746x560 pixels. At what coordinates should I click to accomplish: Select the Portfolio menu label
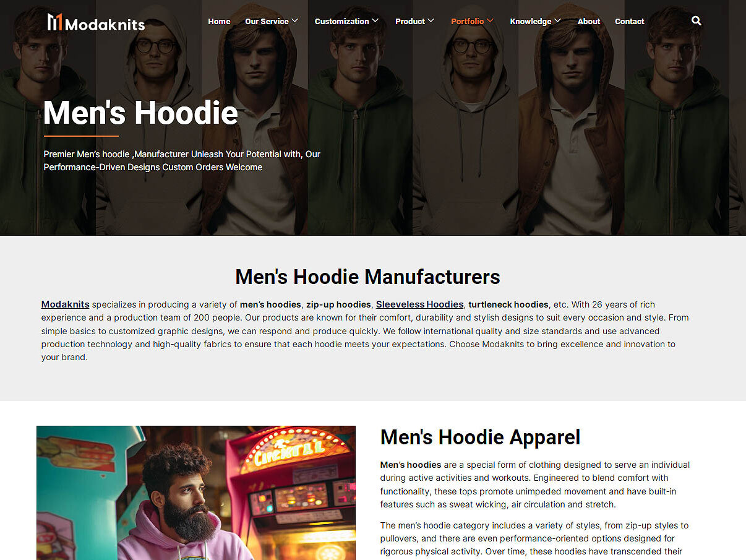pos(467,21)
